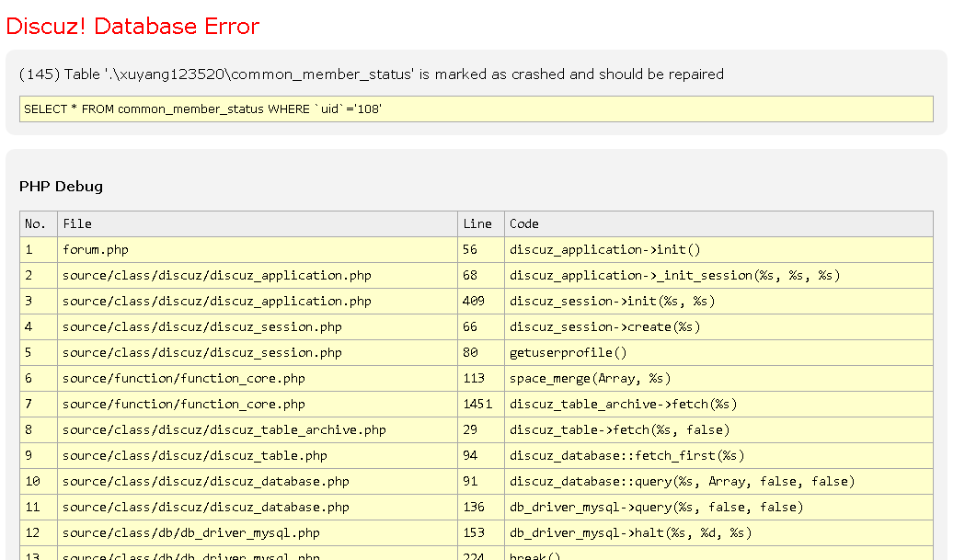Click line number 68 cell
This screenshot has height=560, width=965.
coord(480,276)
